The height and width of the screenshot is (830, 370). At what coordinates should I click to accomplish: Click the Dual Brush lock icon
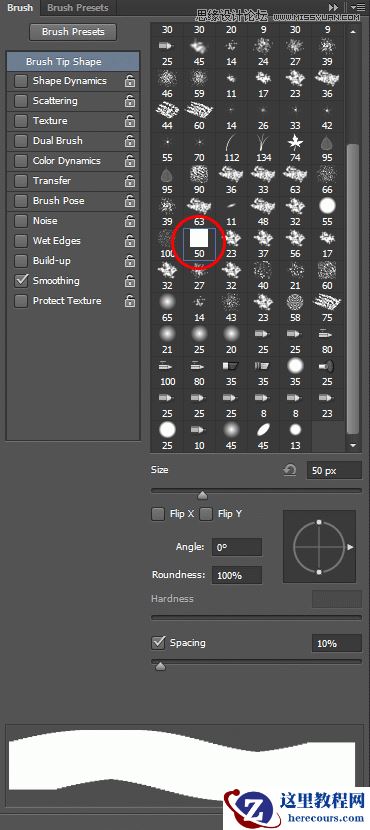[130, 141]
